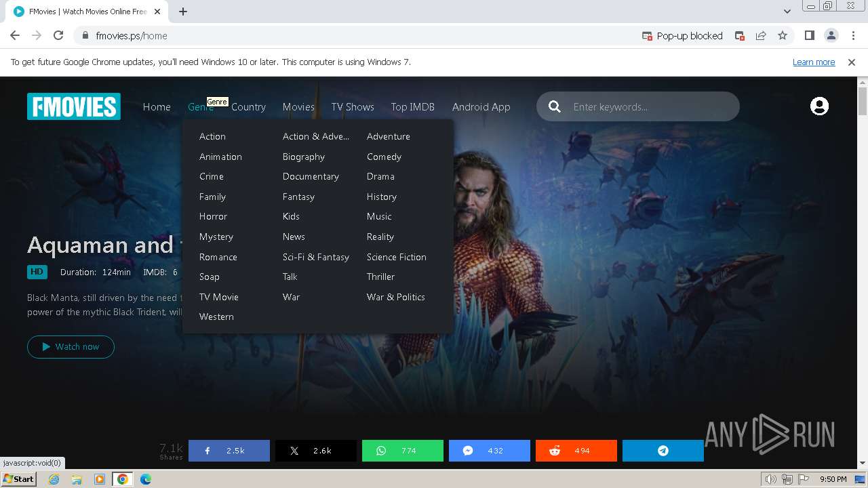Image resolution: width=868 pixels, height=488 pixels.
Task: Select the History genre
Action: [x=382, y=197]
